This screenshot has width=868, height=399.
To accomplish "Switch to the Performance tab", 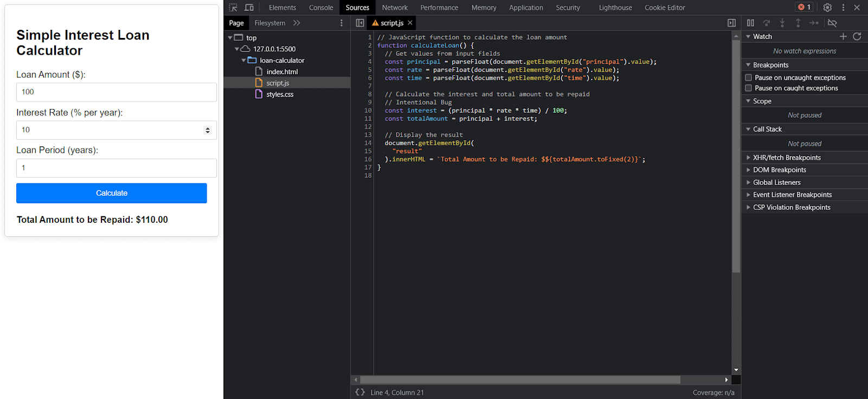I will pyautogui.click(x=439, y=8).
